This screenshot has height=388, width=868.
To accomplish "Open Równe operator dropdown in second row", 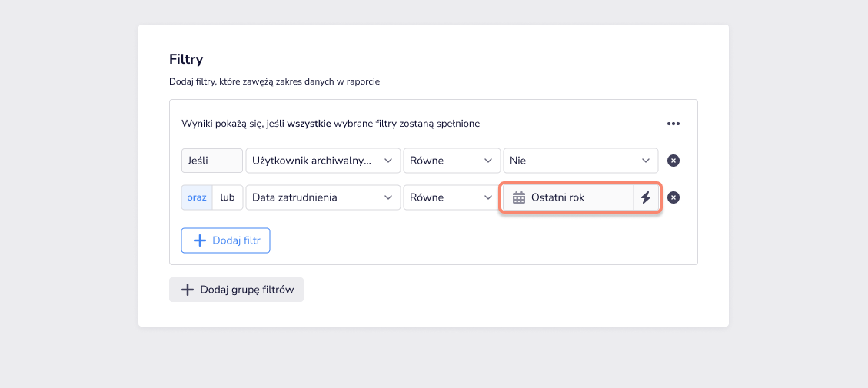I will point(452,197).
